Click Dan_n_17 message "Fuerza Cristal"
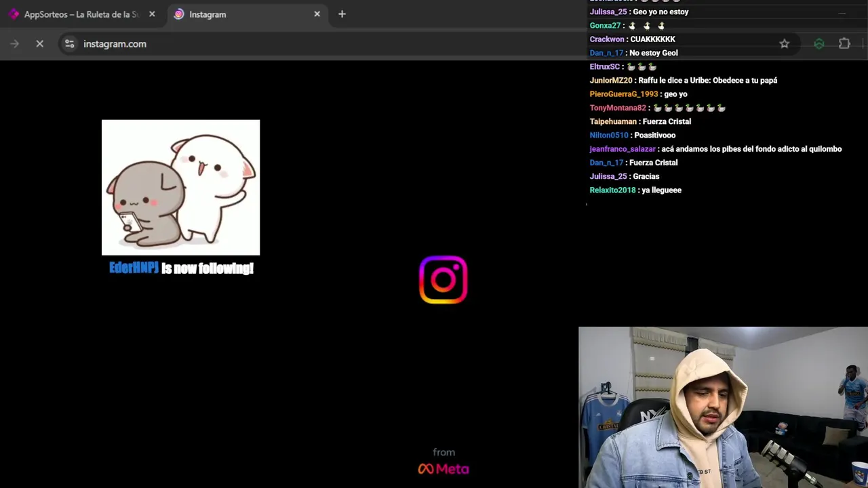The width and height of the screenshot is (868, 488). pos(653,163)
